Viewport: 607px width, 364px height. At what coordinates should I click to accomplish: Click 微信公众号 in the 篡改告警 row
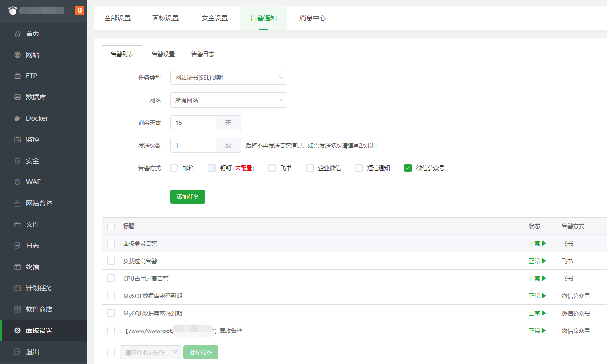(576, 331)
